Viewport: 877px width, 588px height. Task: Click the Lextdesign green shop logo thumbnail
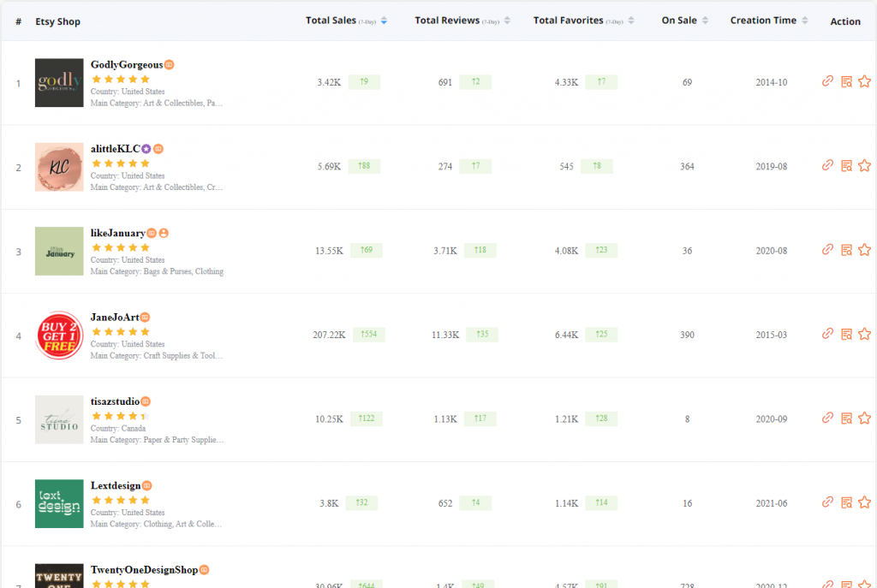click(59, 503)
